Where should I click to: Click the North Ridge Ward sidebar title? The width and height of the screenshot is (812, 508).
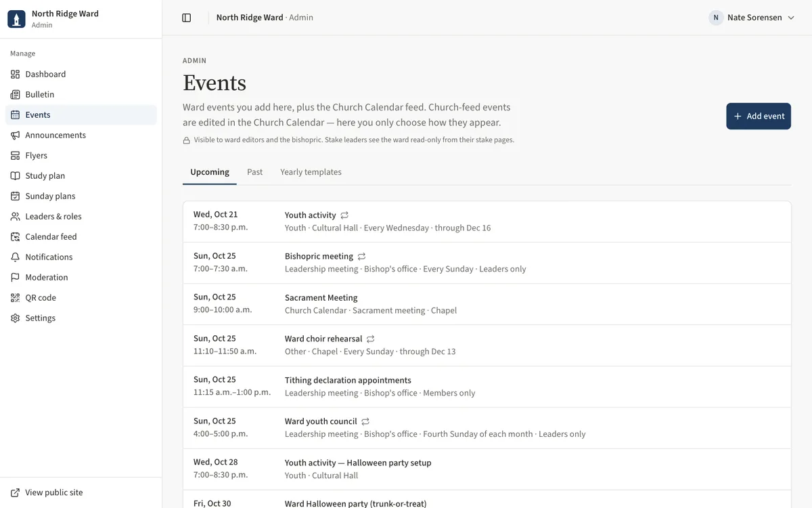click(65, 14)
